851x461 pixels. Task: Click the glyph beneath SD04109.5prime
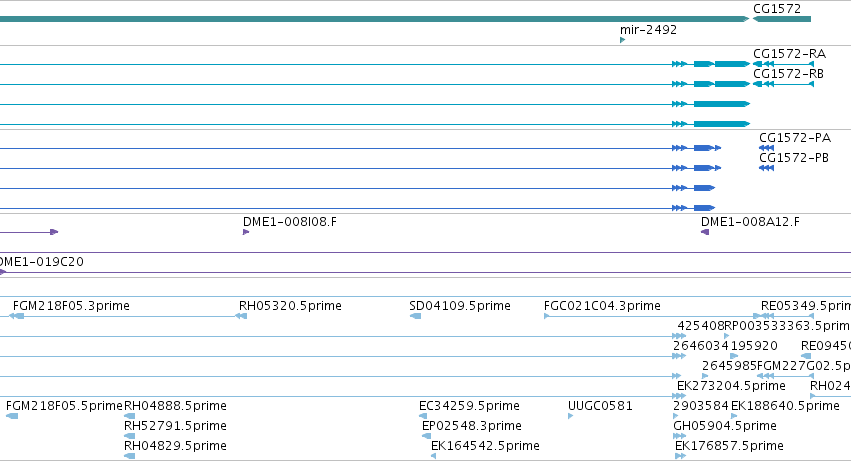coord(415,317)
